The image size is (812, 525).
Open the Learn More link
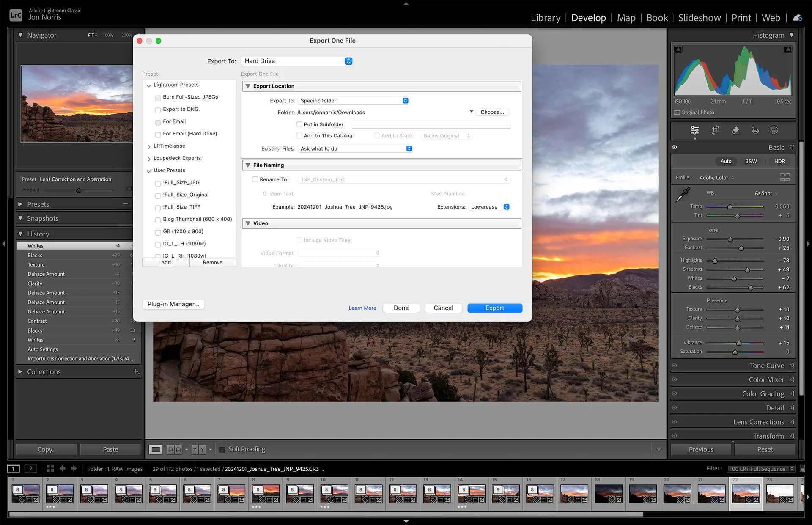click(362, 308)
